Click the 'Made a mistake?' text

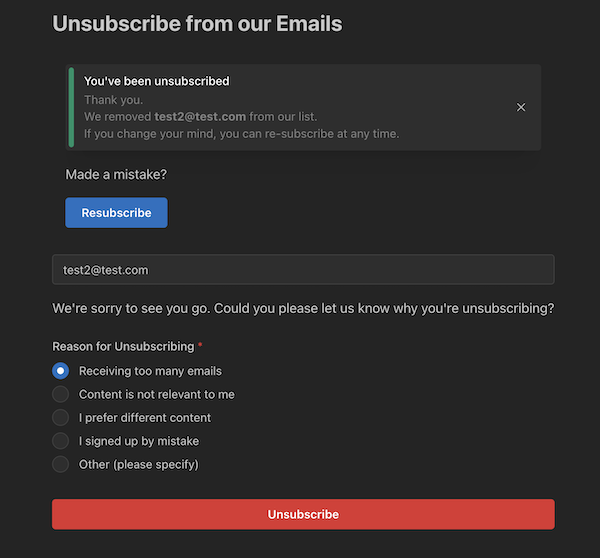pos(116,174)
